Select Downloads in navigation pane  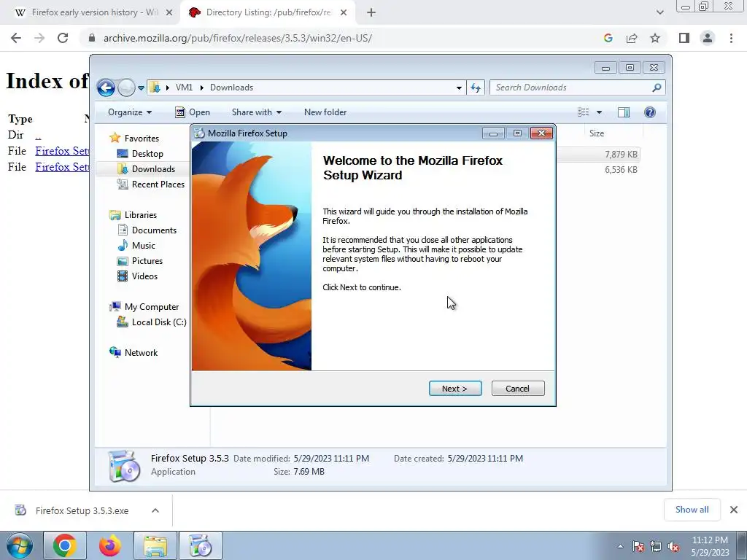[x=146, y=169]
